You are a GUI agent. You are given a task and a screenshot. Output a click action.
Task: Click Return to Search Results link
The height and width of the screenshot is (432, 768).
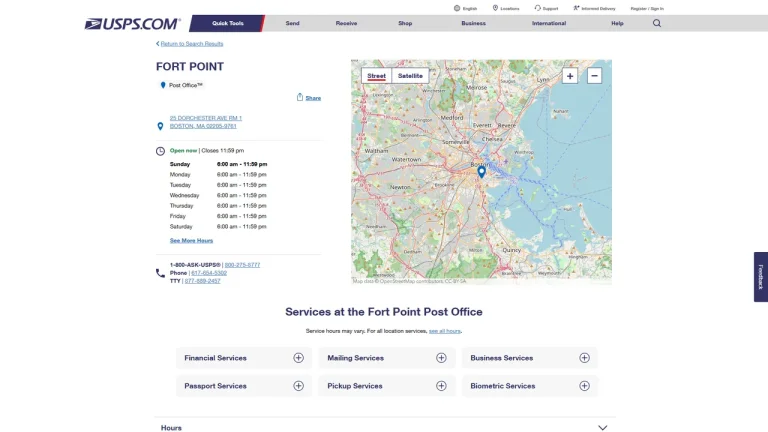click(x=192, y=44)
